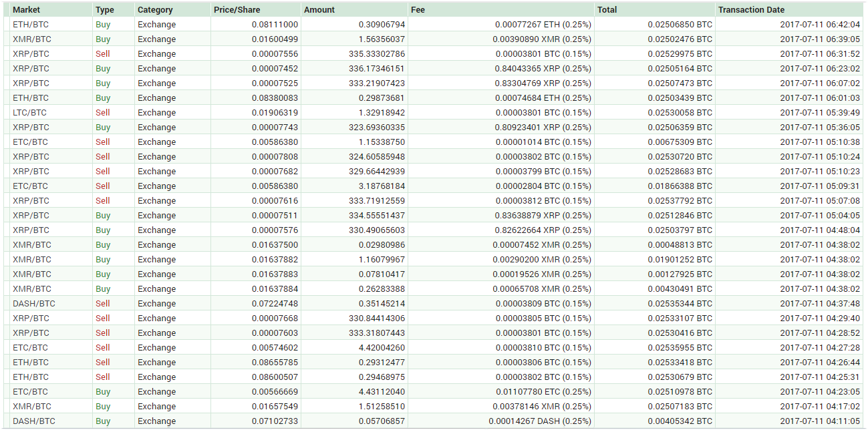The height and width of the screenshot is (430, 868).
Task: Select the amount 329.66442939
Action: pyautogui.click(x=376, y=172)
